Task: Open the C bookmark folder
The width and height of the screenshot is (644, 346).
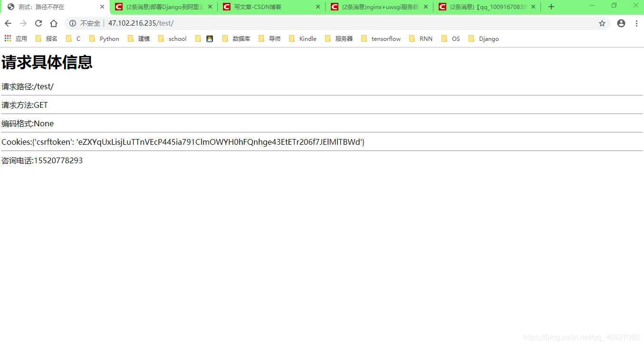Action: 73,38
